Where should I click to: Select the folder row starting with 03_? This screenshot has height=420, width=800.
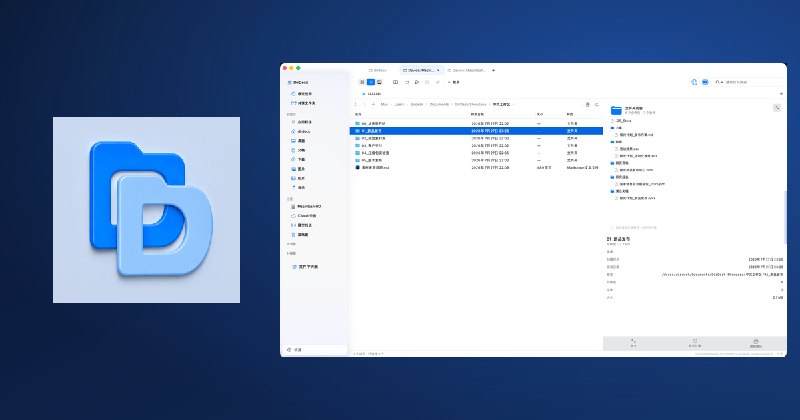pyautogui.click(x=477, y=145)
